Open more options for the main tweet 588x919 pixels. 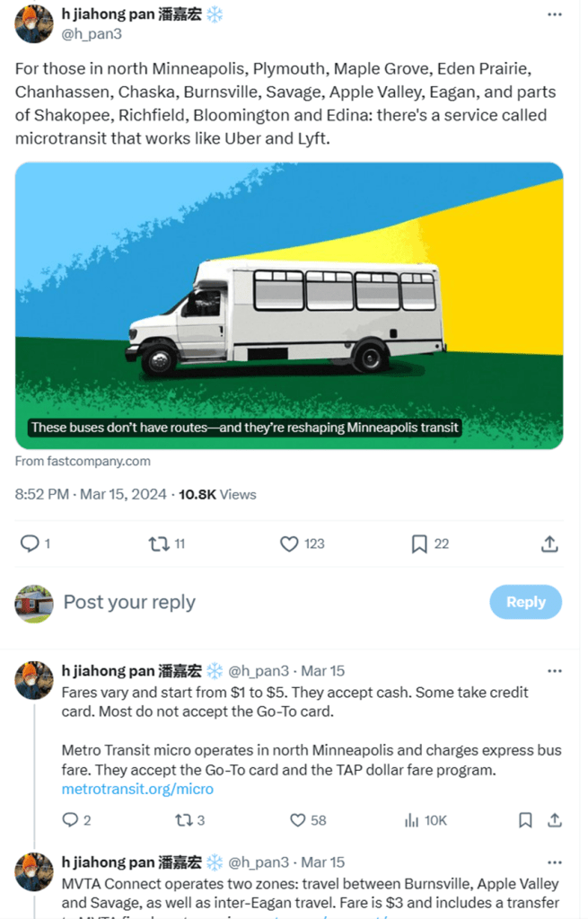[555, 15]
